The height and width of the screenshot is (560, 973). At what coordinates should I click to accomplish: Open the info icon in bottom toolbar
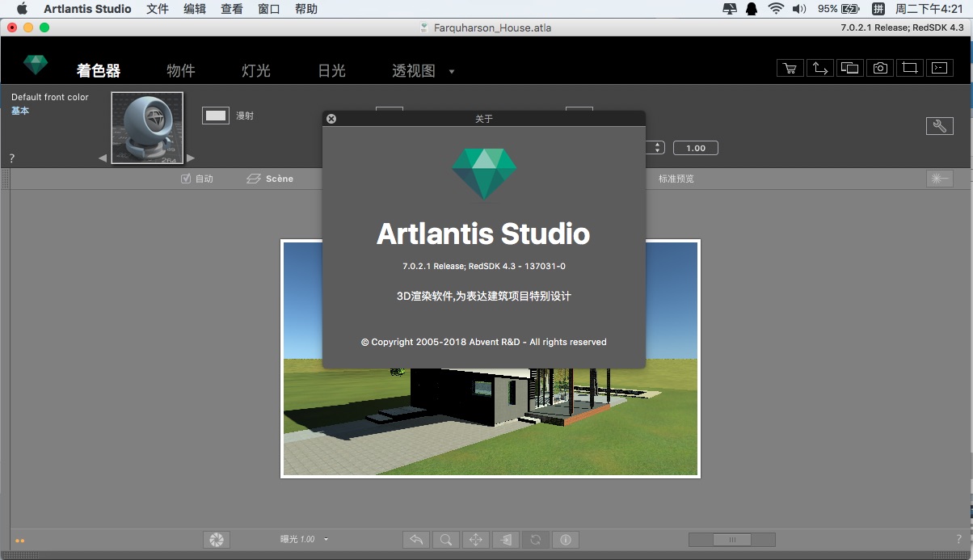565,539
